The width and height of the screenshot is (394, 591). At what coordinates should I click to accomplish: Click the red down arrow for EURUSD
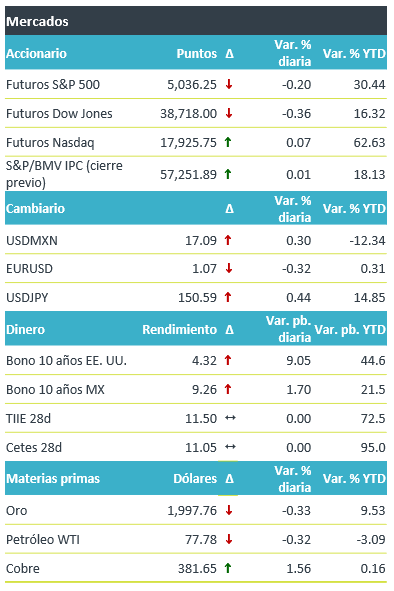point(229,268)
